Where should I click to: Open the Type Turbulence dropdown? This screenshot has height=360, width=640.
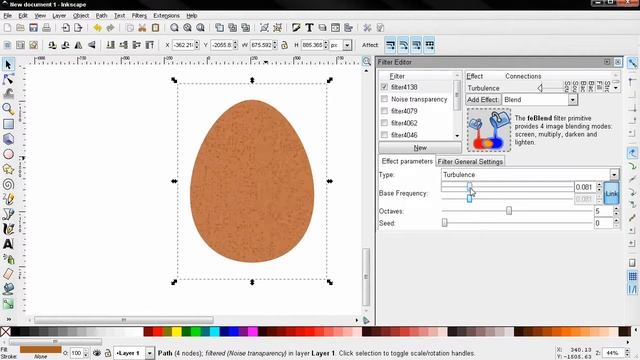(x=614, y=175)
